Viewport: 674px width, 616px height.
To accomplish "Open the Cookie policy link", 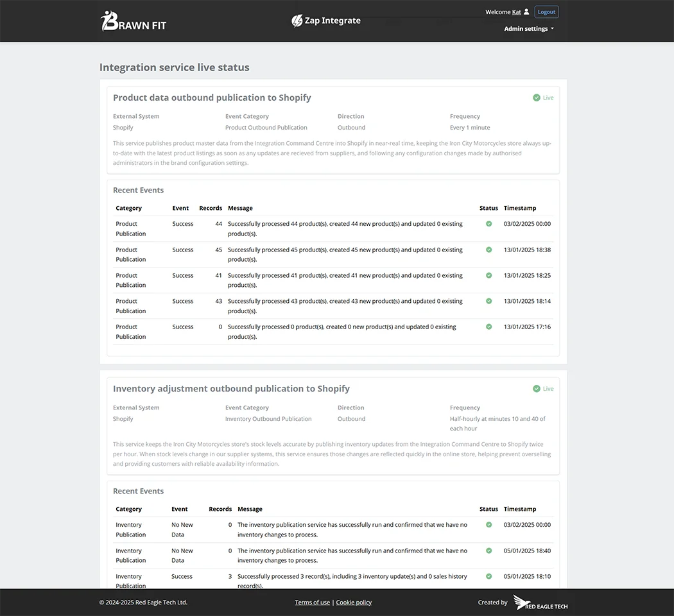I will [x=354, y=603].
